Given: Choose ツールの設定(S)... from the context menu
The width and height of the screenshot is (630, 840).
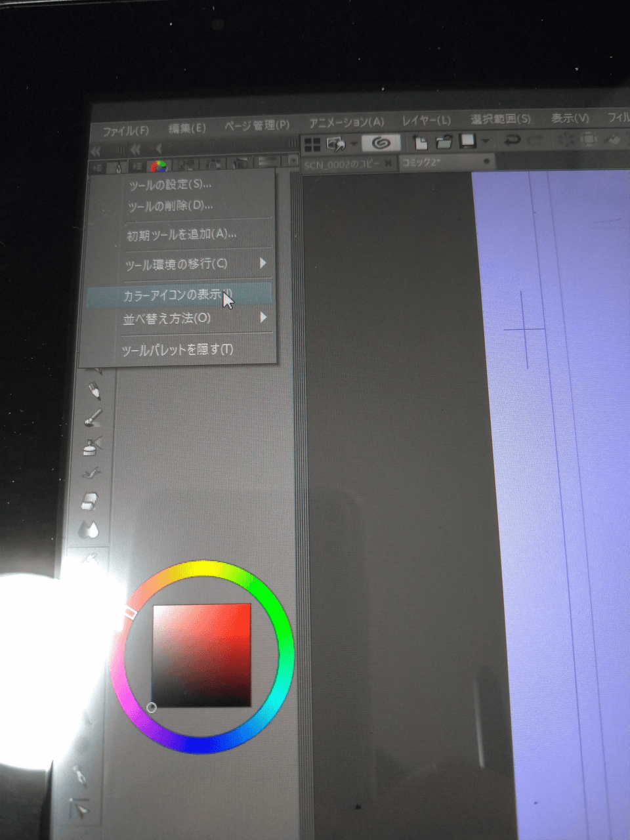Looking at the screenshot, I should (170, 185).
